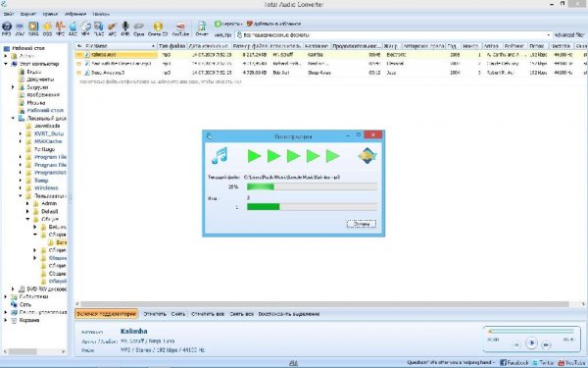
Task: Expand the MSOCache folder node
Action: coord(21,141)
